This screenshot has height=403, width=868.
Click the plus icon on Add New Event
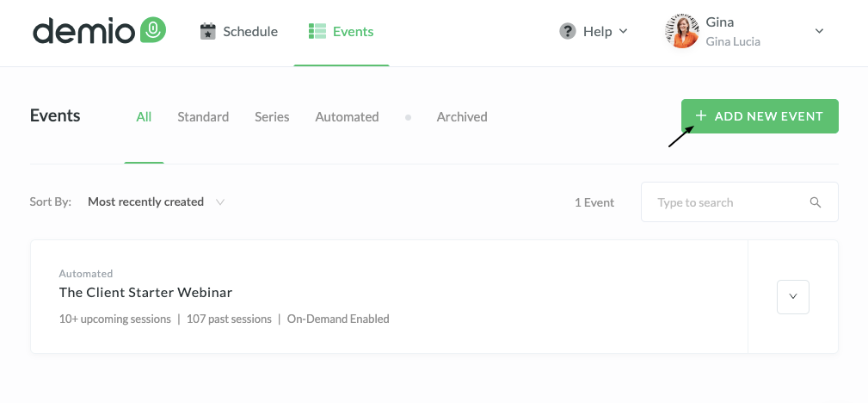click(701, 116)
